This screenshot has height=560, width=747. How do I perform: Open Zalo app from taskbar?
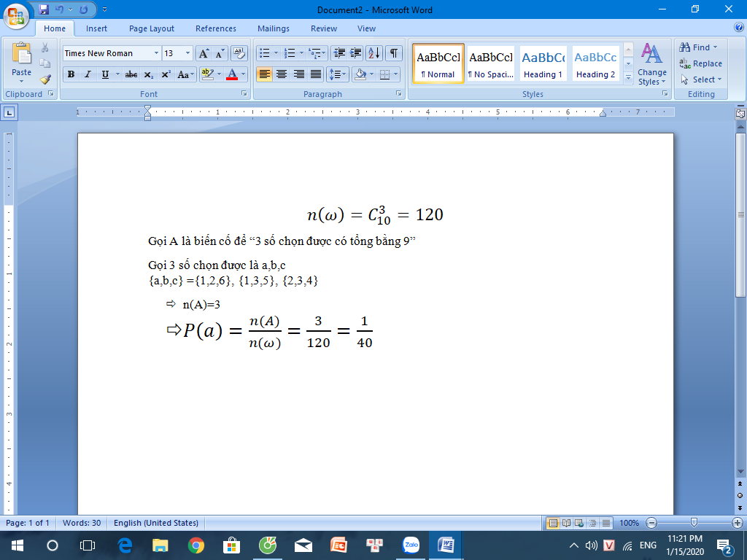point(411,545)
